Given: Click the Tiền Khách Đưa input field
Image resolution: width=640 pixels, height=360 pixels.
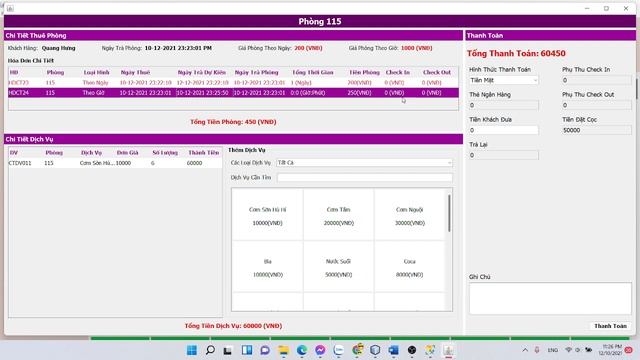Looking at the screenshot, I should click(504, 130).
